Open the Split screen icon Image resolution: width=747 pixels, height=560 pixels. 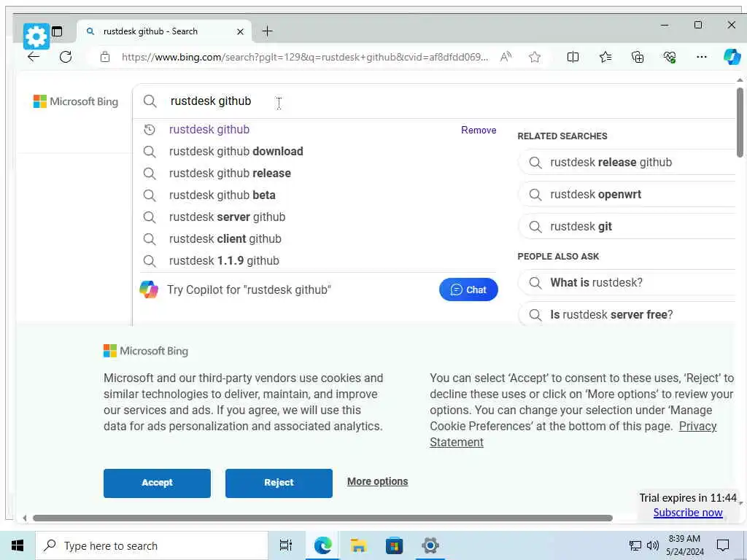click(x=573, y=57)
